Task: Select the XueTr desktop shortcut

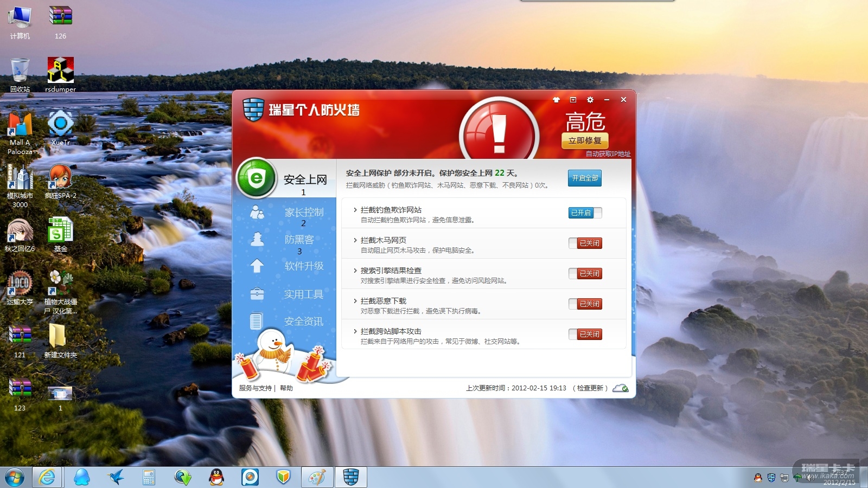Action: pyautogui.click(x=60, y=128)
